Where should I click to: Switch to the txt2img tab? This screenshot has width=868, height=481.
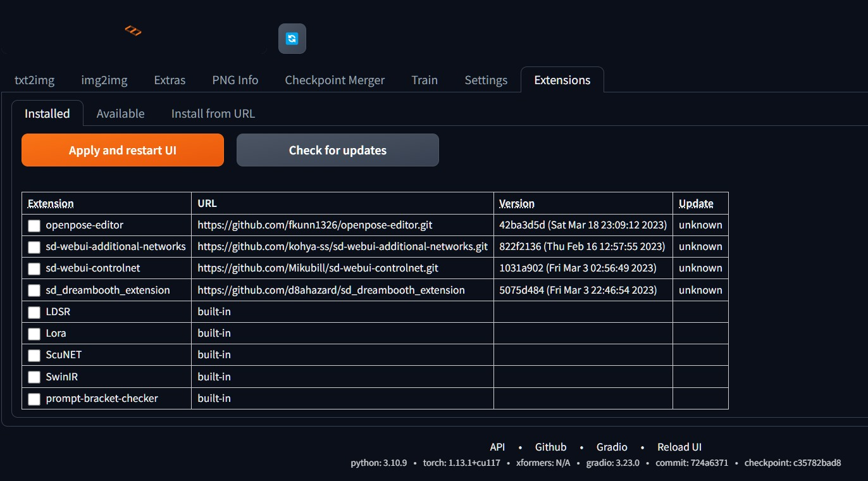(35, 80)
